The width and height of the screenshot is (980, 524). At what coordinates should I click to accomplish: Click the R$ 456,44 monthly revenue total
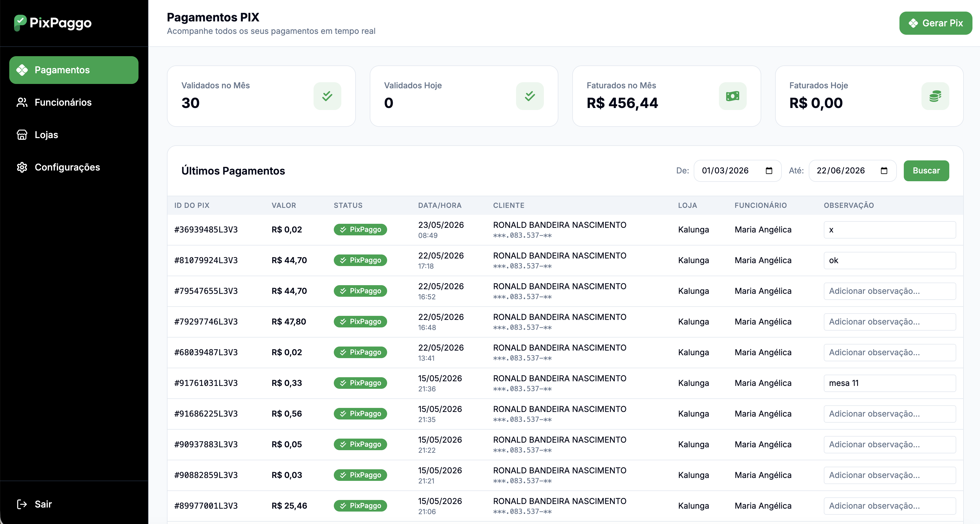(x=622, y=103)
